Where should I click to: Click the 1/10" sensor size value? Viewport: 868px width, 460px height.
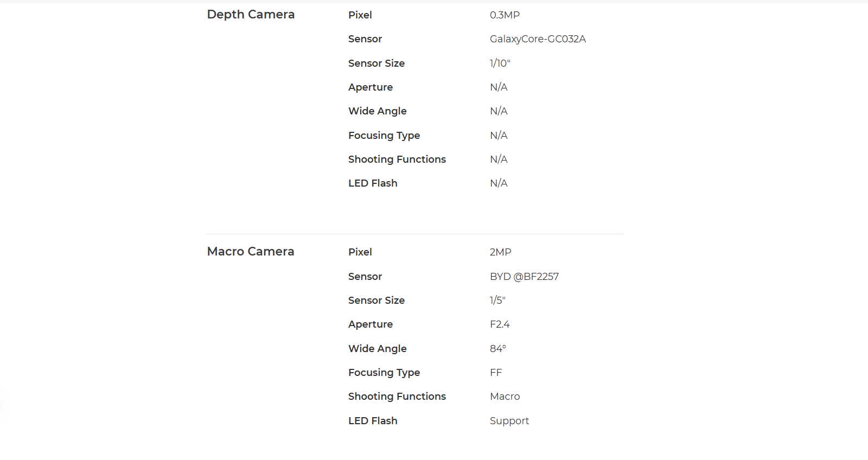pyautogui.click(x=500, y=63)
